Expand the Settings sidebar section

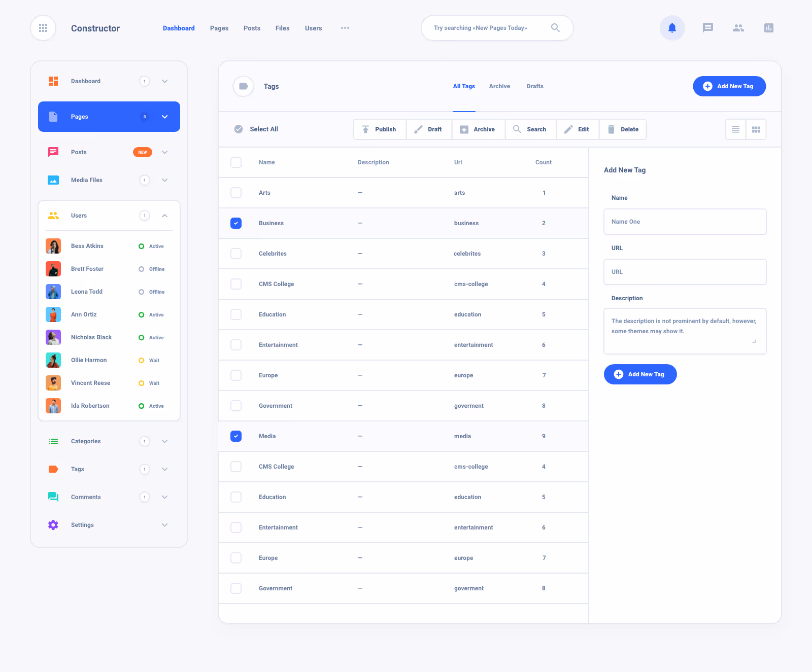[x=164, y=525]
